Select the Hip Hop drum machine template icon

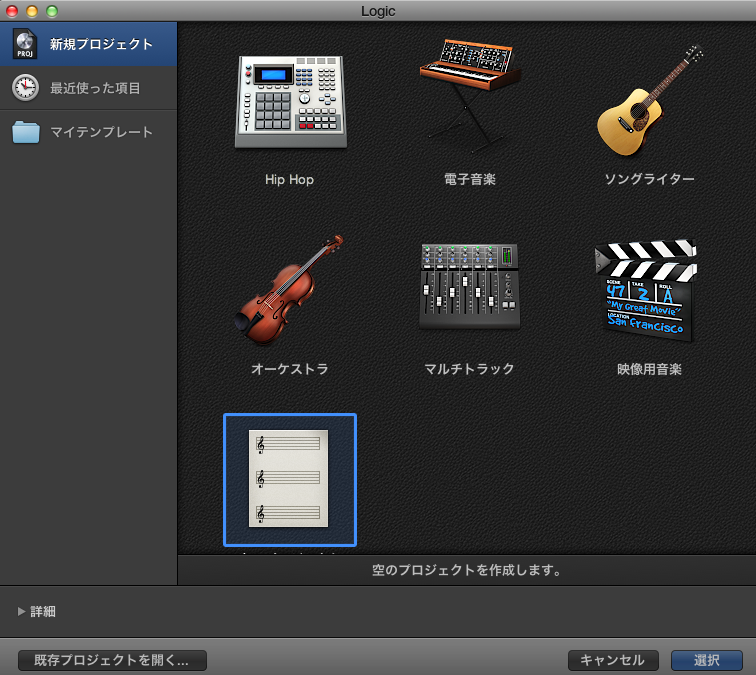(x=290, y=101)
